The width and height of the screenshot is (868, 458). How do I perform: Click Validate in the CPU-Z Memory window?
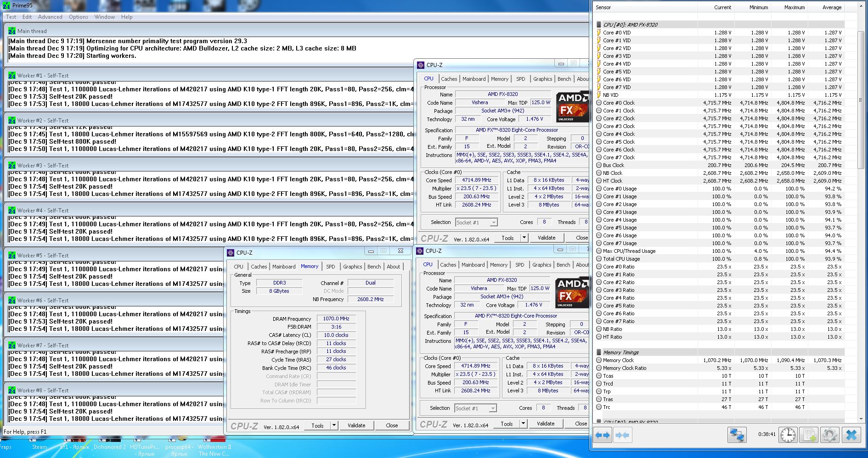(x=356, y=425)
